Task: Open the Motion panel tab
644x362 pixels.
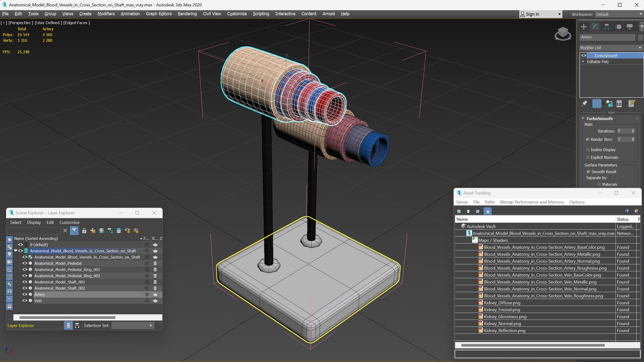Action: (x=618, y=27)
